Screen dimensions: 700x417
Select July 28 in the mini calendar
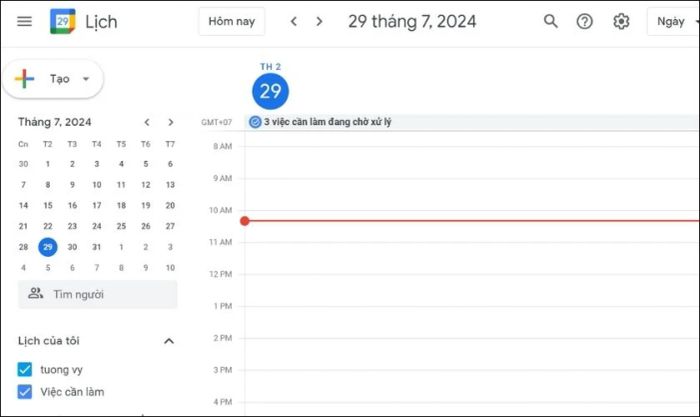click(23, 247)
